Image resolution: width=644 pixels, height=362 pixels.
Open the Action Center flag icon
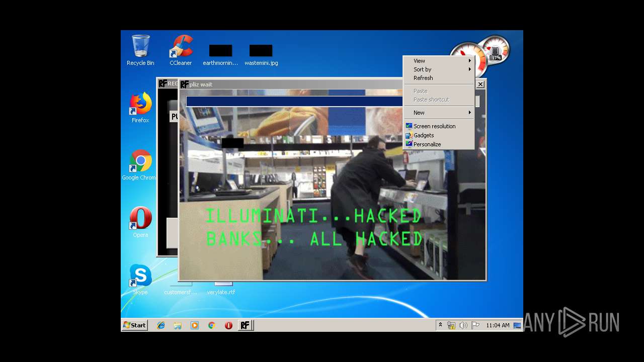click(x=475, y=325)
